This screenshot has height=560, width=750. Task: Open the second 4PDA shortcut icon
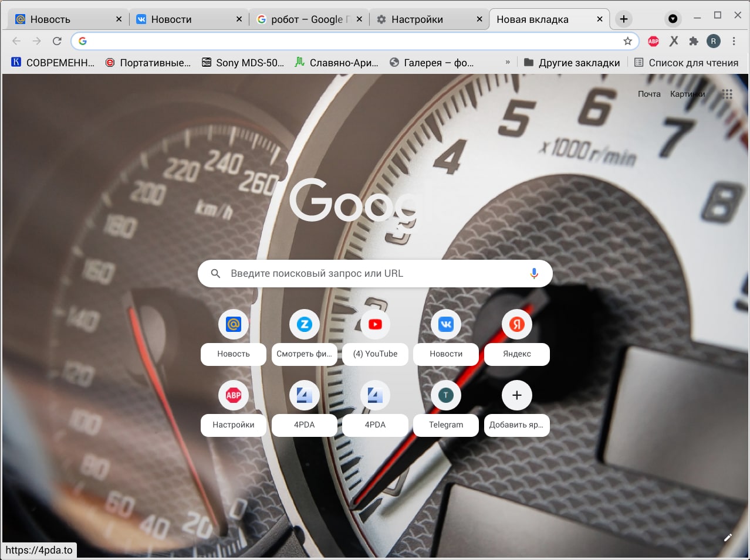tap(376, 395)
